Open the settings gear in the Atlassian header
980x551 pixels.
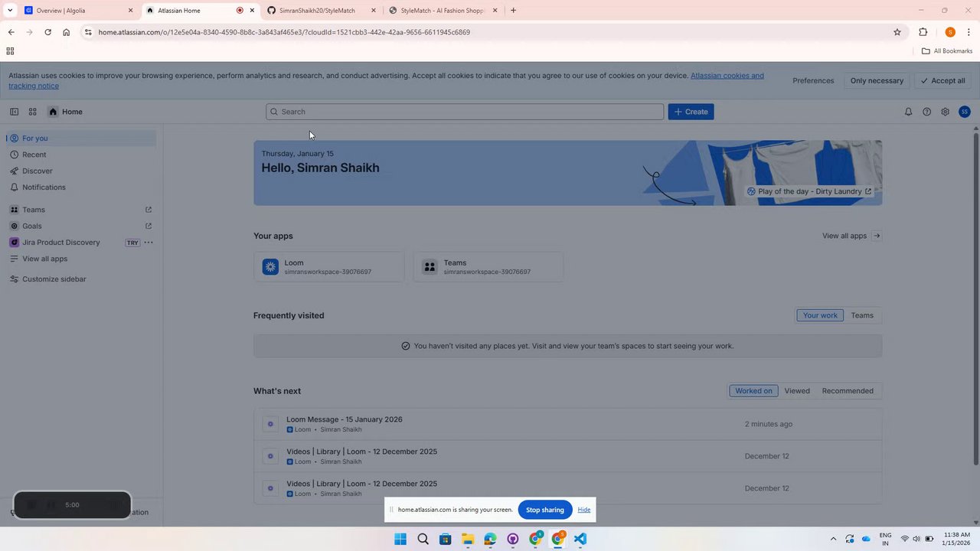click(945, 112)
